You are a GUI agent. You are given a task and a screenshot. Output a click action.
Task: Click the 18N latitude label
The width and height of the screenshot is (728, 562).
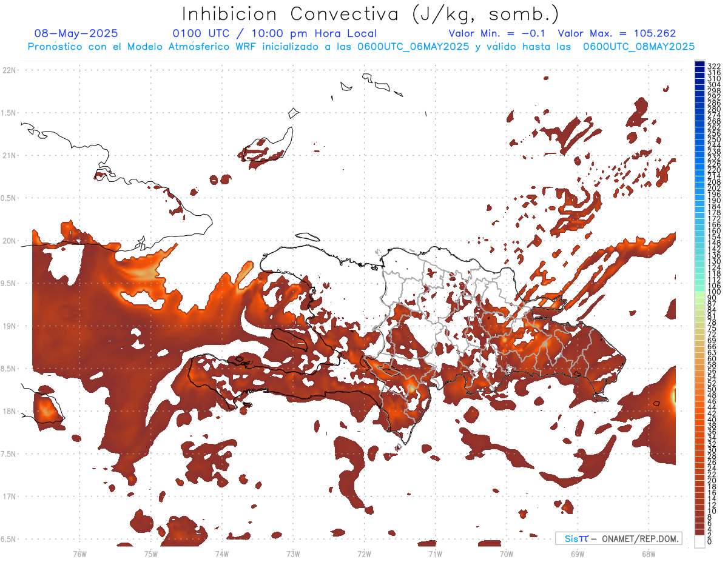tap(9, 411)
